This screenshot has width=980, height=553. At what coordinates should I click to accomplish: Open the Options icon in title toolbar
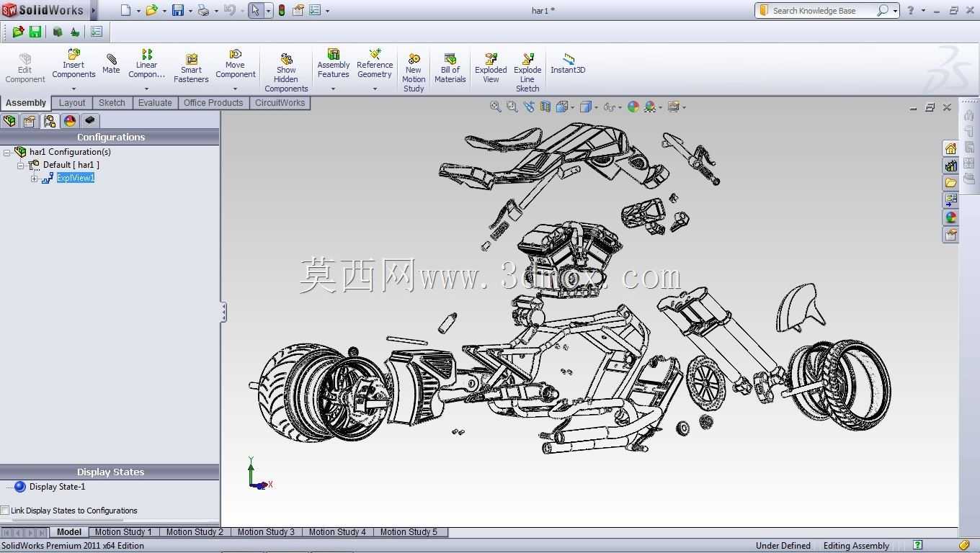315,10
